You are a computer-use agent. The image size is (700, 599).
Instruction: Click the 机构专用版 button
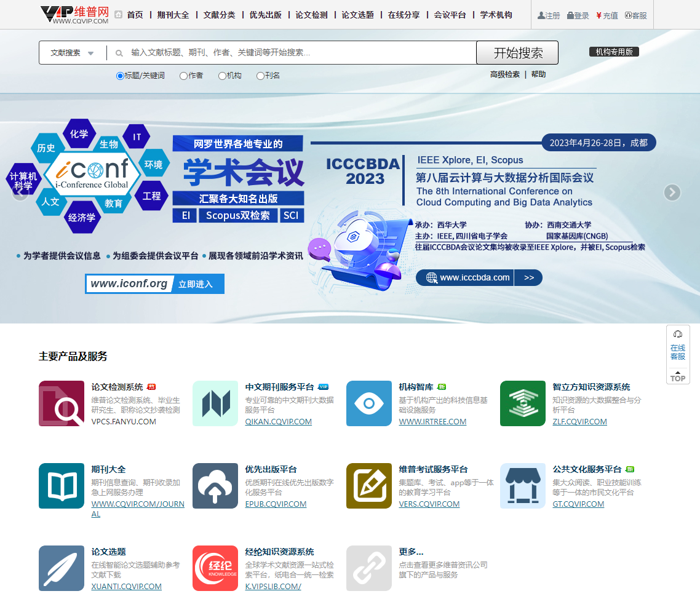[614, 52]
